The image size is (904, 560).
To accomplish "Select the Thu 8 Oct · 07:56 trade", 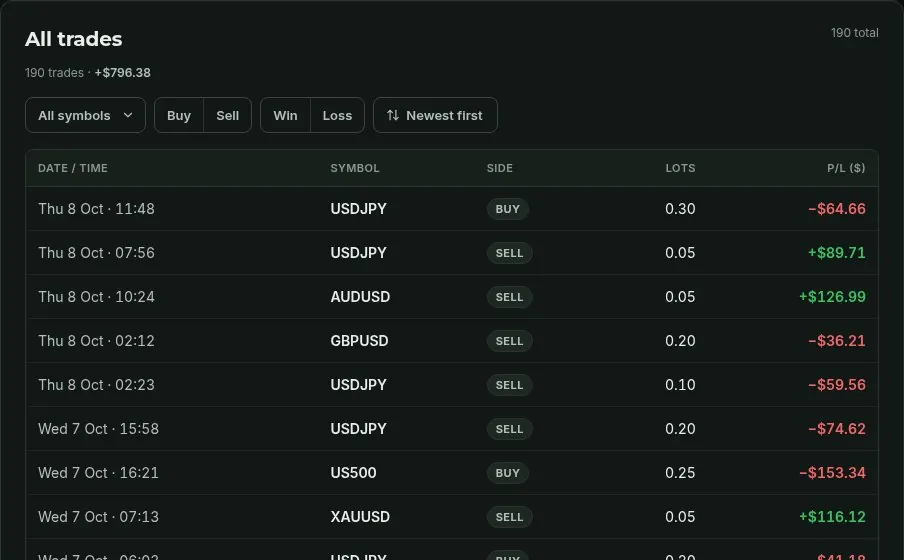I will (452, 253).
